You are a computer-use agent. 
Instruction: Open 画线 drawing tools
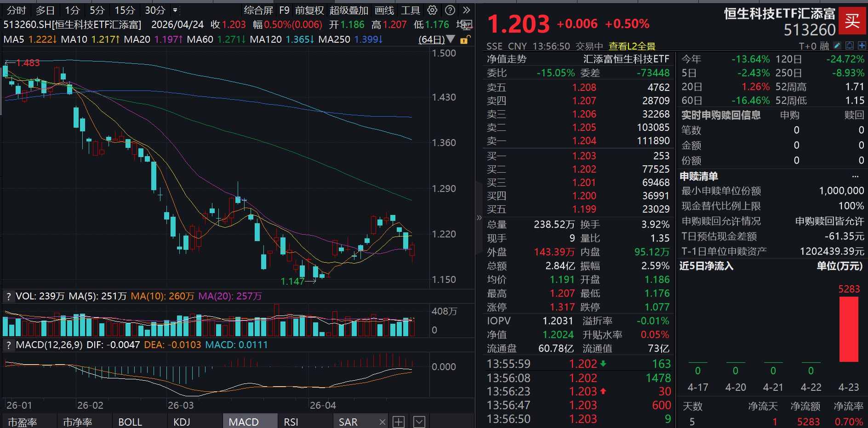click(384, 10)
